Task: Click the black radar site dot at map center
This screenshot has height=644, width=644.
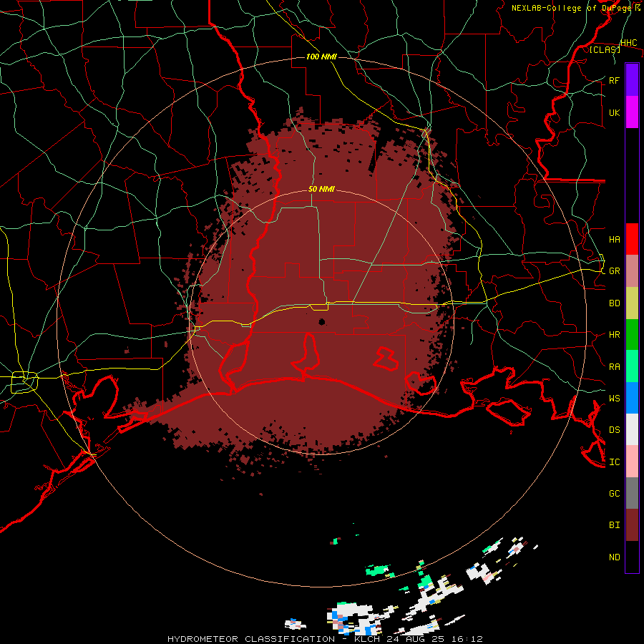Action: click(x=321, y=321)
